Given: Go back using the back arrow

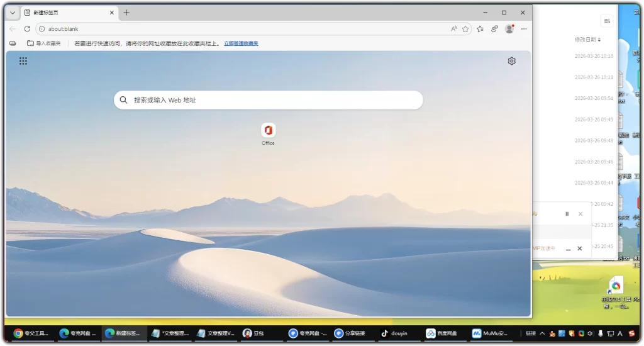Looking at the screenshot, I should [13, 29].
